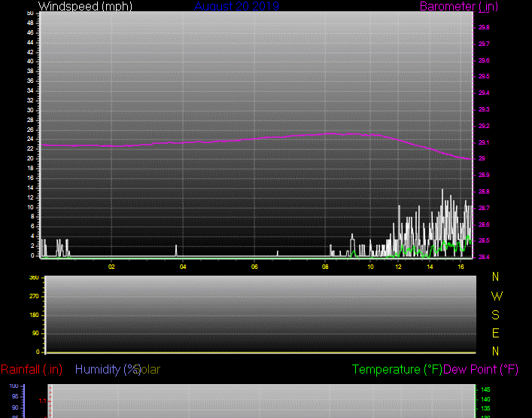Select the 28.8 barometer axis label
The width and height of the screenshot is (532, 418).
(x=484, y=192)
